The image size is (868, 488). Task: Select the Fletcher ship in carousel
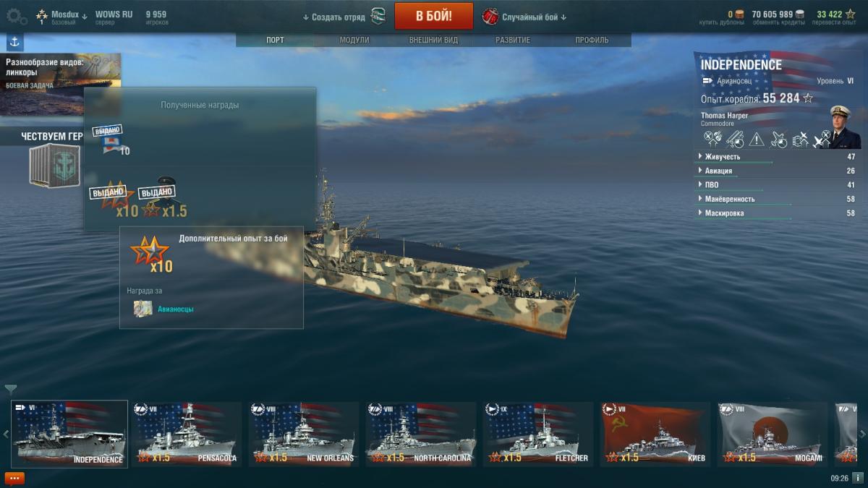[538, 434]
